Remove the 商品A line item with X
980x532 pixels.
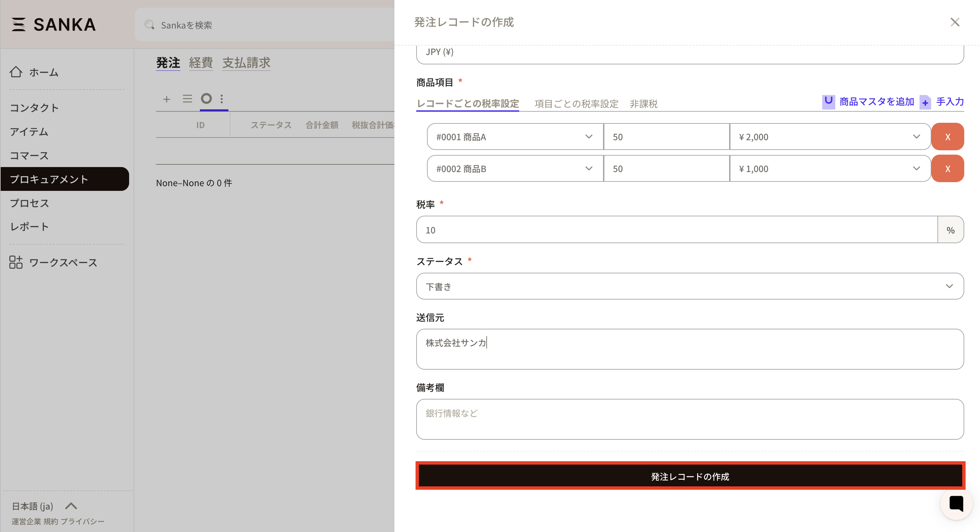947,137
